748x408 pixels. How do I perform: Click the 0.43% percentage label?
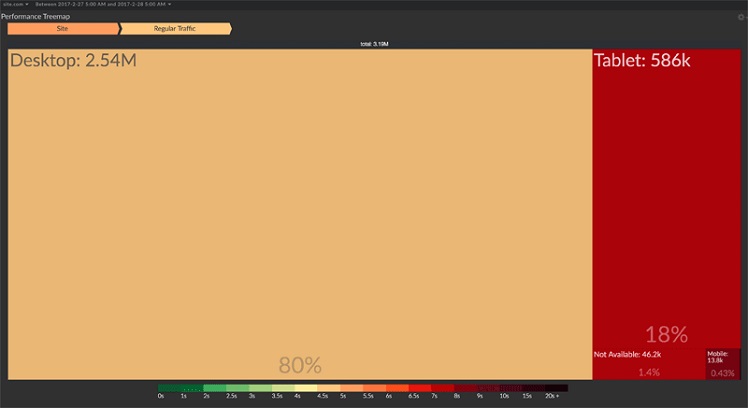point(723,373)
